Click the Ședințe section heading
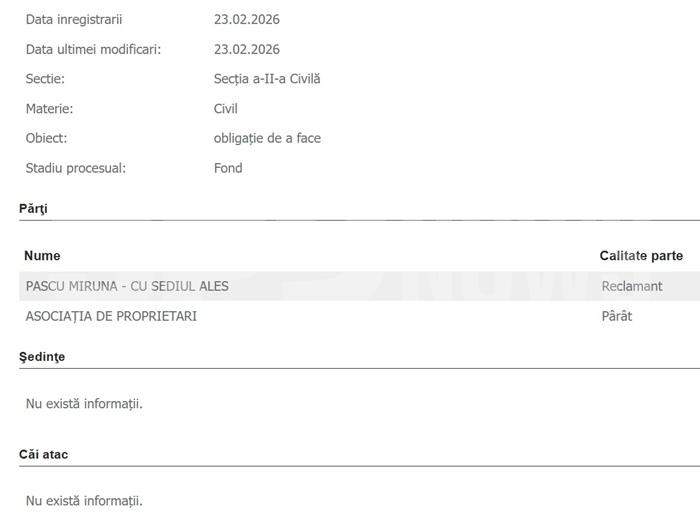This screenshot has height=512, width=700. tap(42, 356)
